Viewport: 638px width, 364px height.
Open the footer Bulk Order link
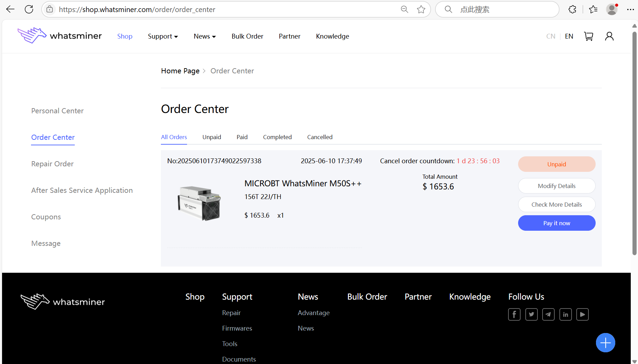click(x=367, y=297)
